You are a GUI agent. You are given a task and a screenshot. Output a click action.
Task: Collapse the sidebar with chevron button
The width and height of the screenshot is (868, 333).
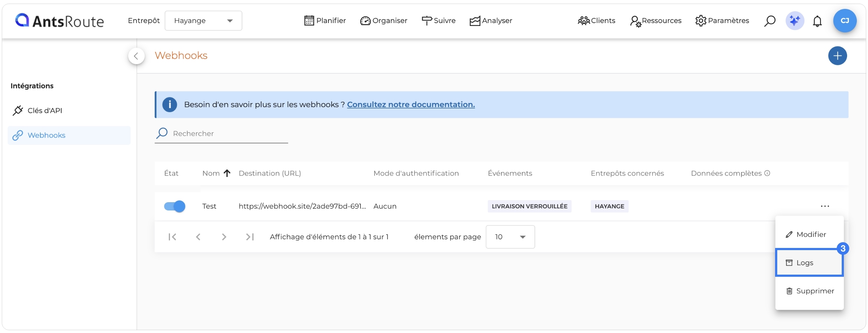[x=136, y=56]
